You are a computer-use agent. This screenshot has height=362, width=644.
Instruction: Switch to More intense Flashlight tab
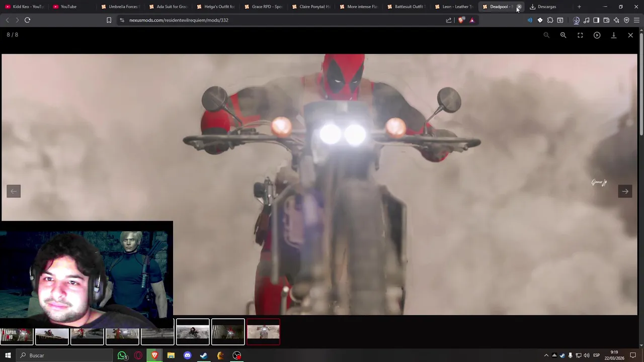pyautogui.click(x=360, y=7)
